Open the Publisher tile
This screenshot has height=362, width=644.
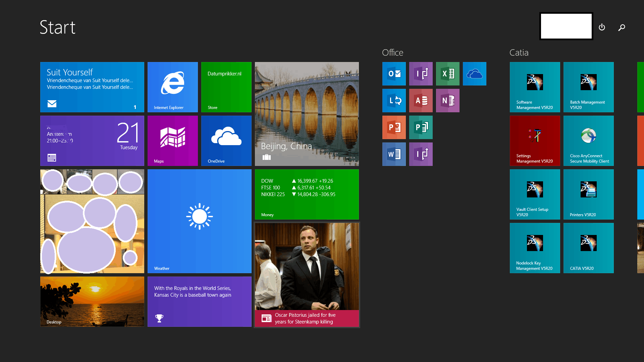tap(421, 127)
